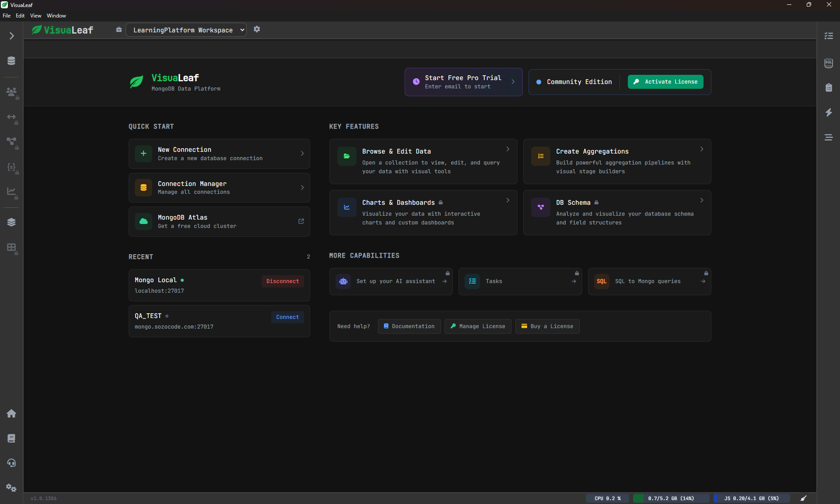Disconnect the Mongo Local connection

(283, 281)
